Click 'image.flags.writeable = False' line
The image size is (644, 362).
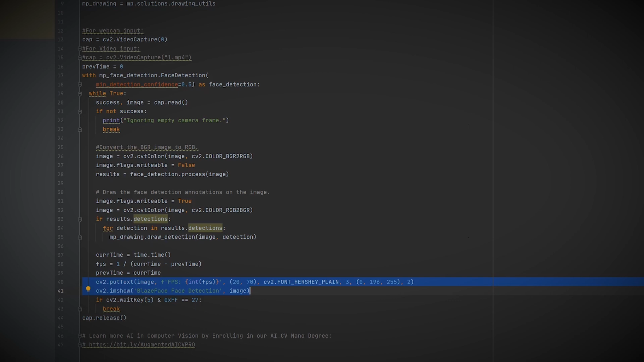pyautogui.click(x=145, y=165)
